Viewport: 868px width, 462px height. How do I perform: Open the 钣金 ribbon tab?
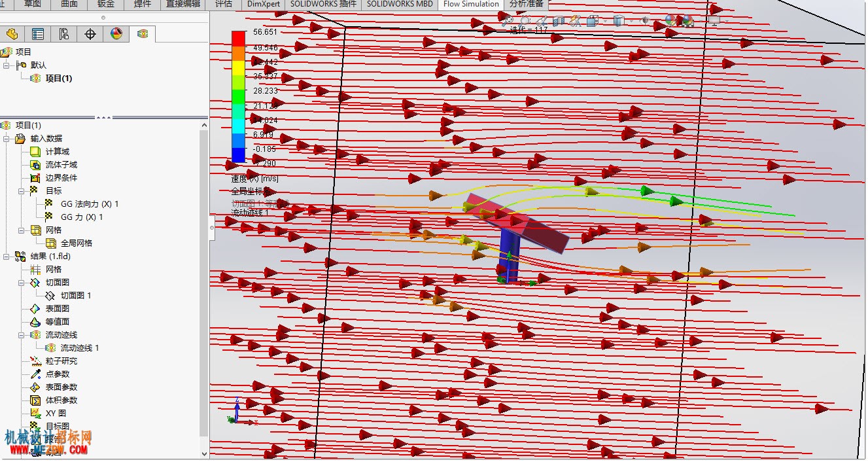tap(105, 4)
